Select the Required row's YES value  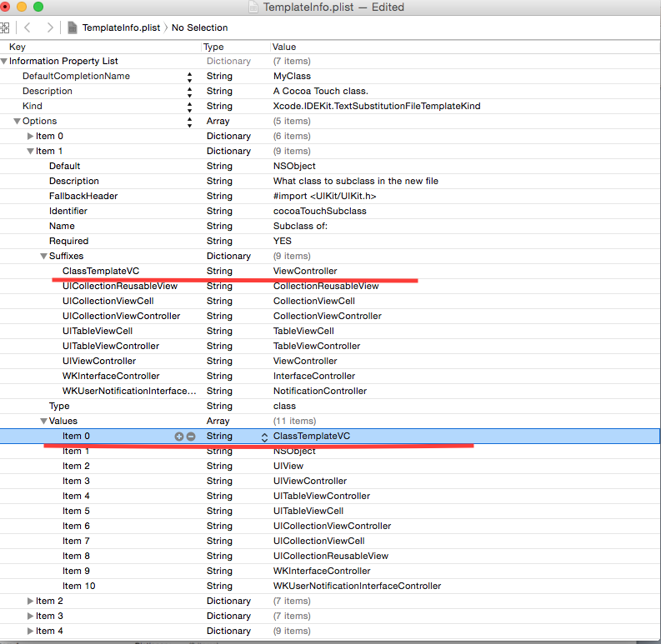pos(283,241)
